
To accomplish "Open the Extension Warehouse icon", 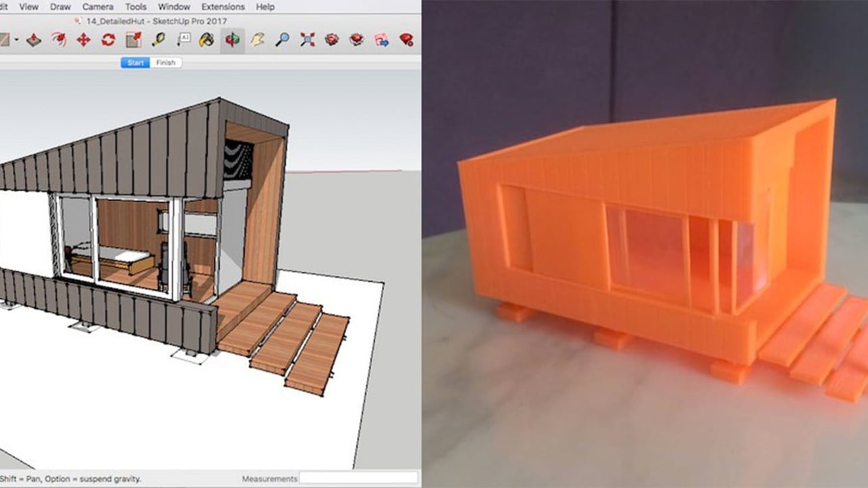I will (x=357, y=40).
